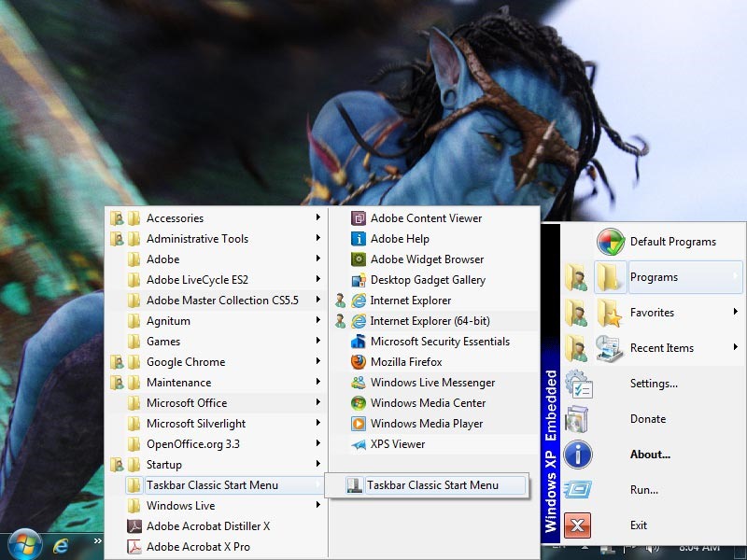This screenshot has height=560, width=747.
Task: Select the Adobe Master Collection CS5.5 folder
Action: click(217, 301)
